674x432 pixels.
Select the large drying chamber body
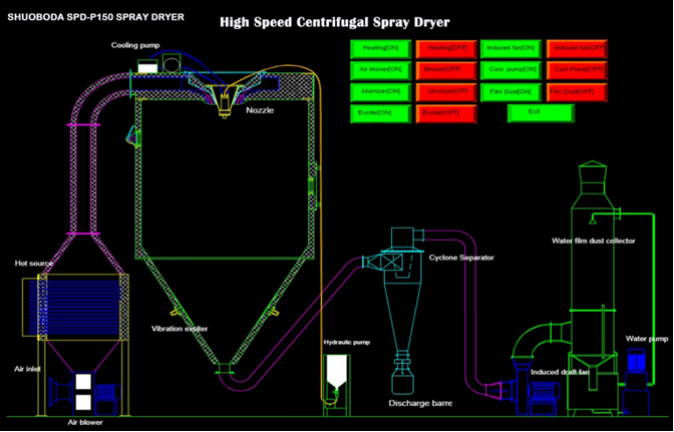click(225, 178)
